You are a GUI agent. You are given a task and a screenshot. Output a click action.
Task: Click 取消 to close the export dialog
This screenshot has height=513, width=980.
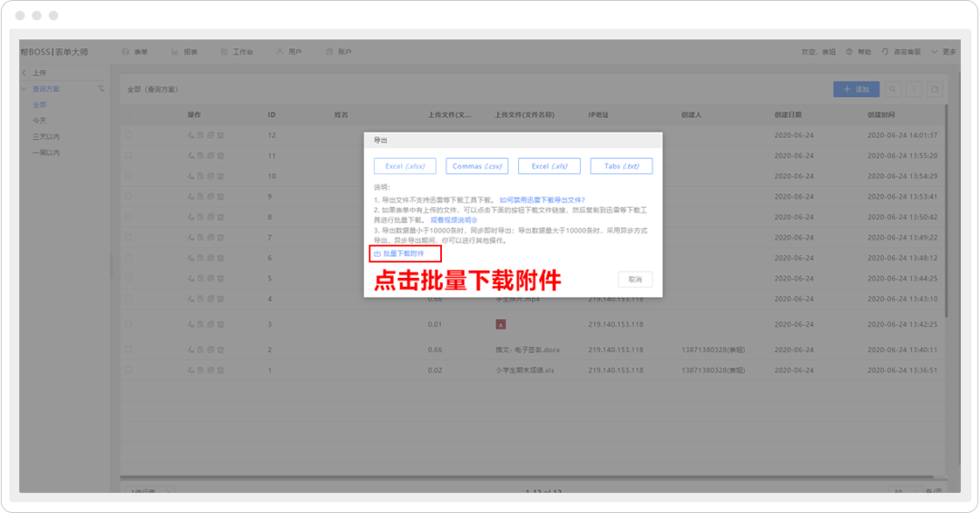(x=635, y=279)
